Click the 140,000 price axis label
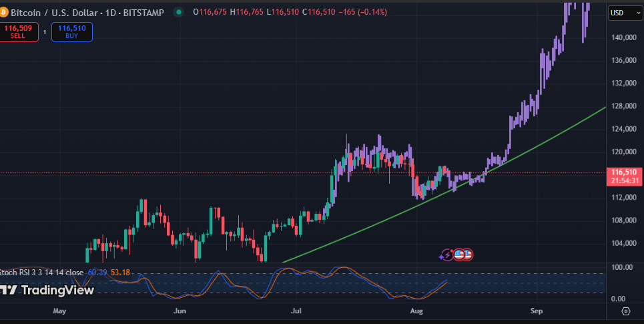Image resolution: width=644 pixels, height=324 pixels. pos(624,38)
